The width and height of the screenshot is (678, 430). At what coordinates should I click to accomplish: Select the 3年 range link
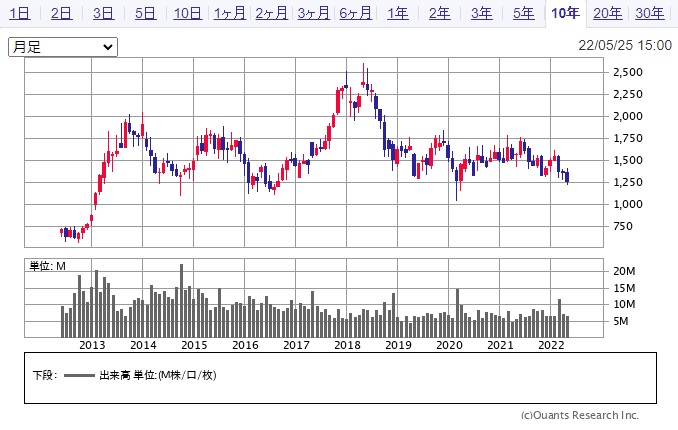click(x=481, y=13)
